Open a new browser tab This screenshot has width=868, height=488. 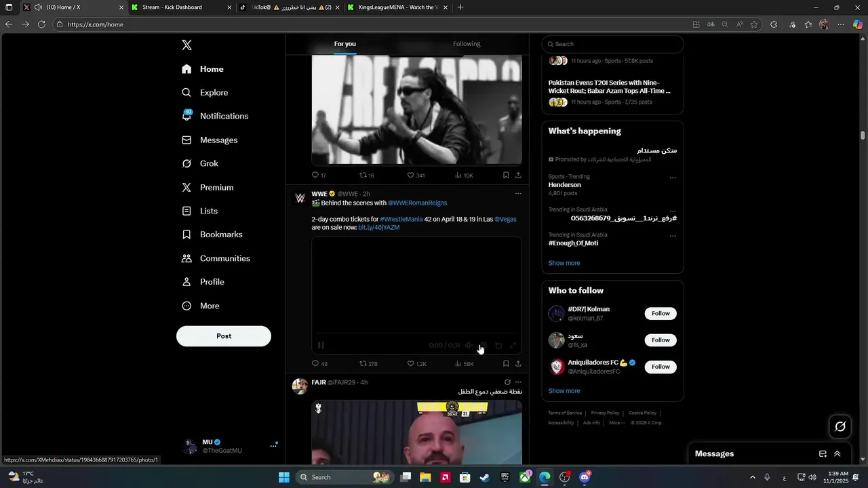(x=460, y=7)
